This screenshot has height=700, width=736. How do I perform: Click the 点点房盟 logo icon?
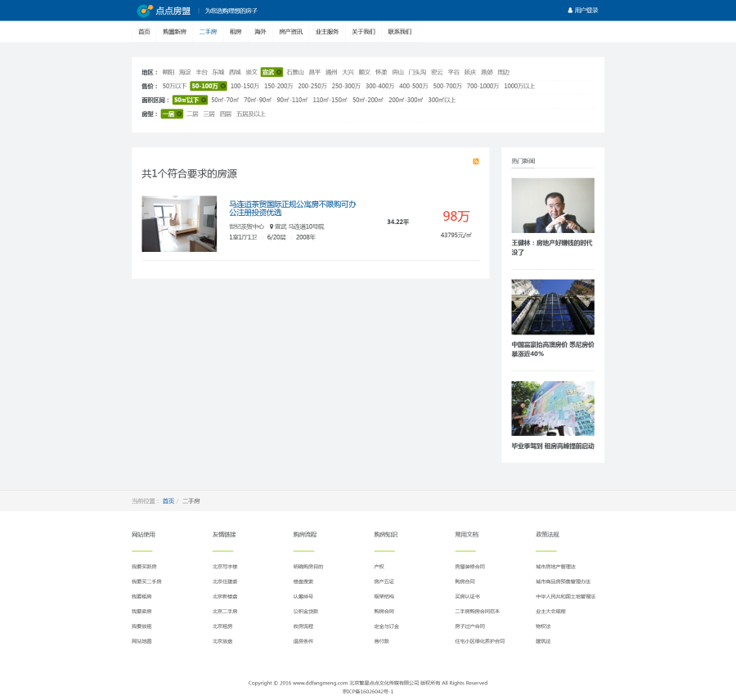click(145, 11)
